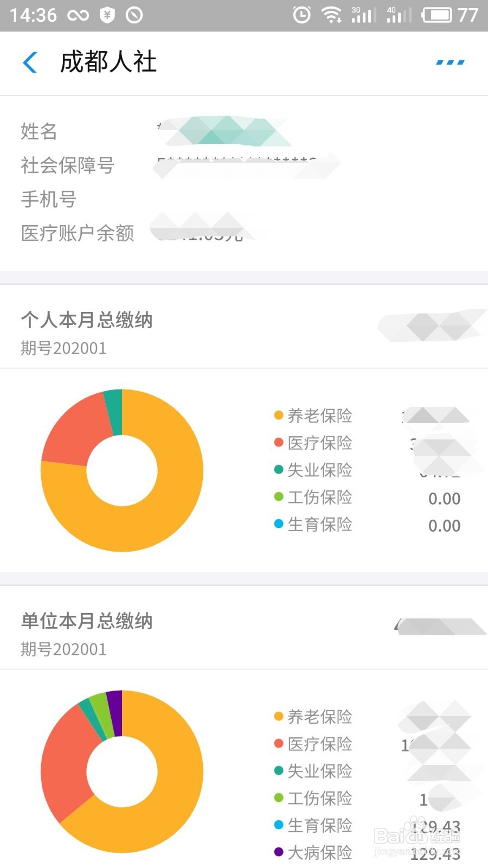Image resolution: width=488 pixels, height=868 pixels.
Task: Tap the blue back arrow
Action: point(30,62)
